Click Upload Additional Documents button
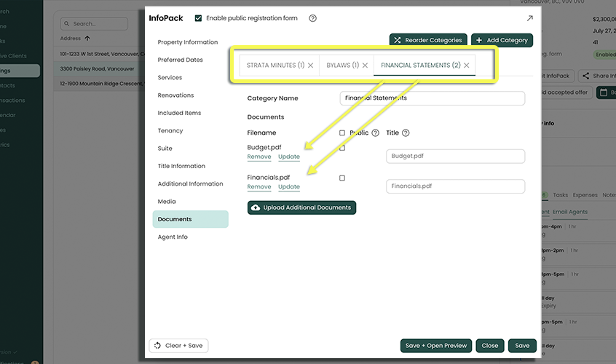The height and width of the screenshot is (364, 616). [301, 207]
